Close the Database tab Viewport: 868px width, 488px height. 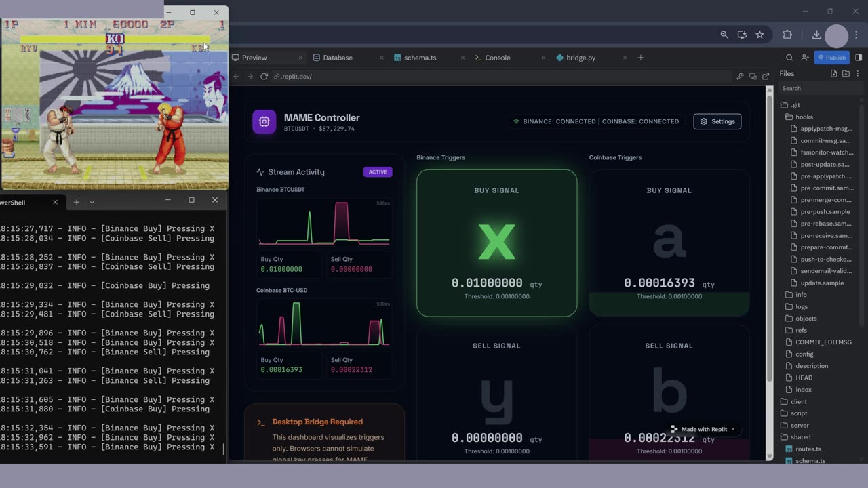381,58
